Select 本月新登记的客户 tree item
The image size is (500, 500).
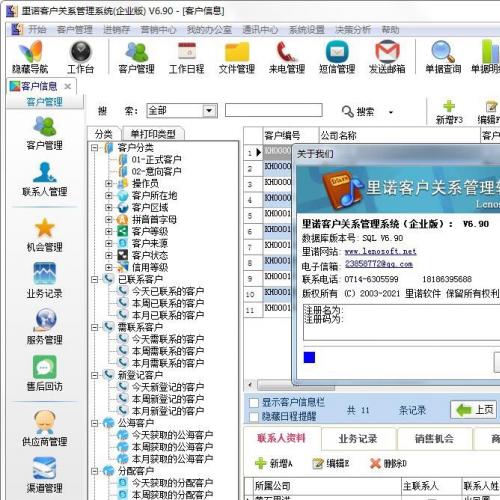[168, 411]
